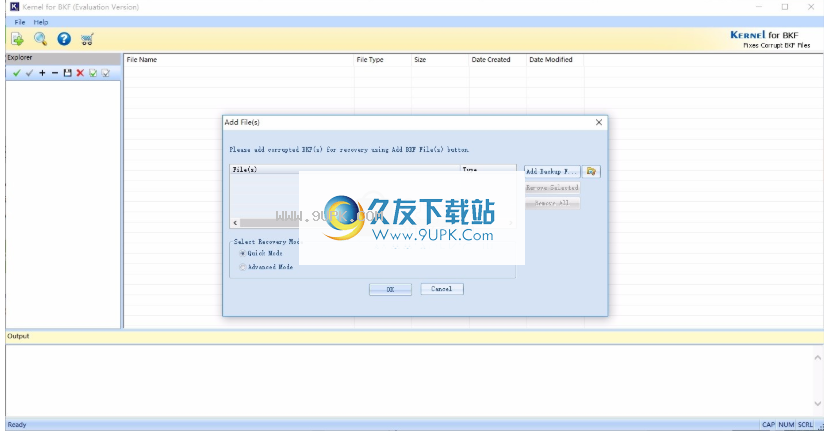824x437 pixels.
Task: Click the Add Backup File button
Action: pyautogui.click(x=552, y=171)
